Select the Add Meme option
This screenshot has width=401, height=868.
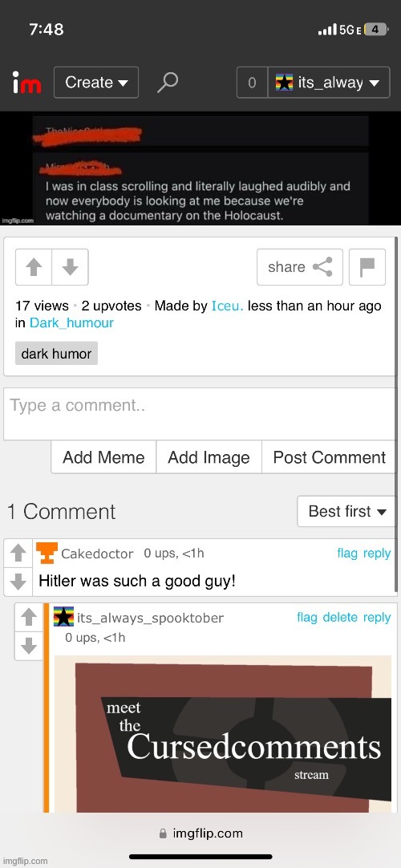[x=103, y=457]
